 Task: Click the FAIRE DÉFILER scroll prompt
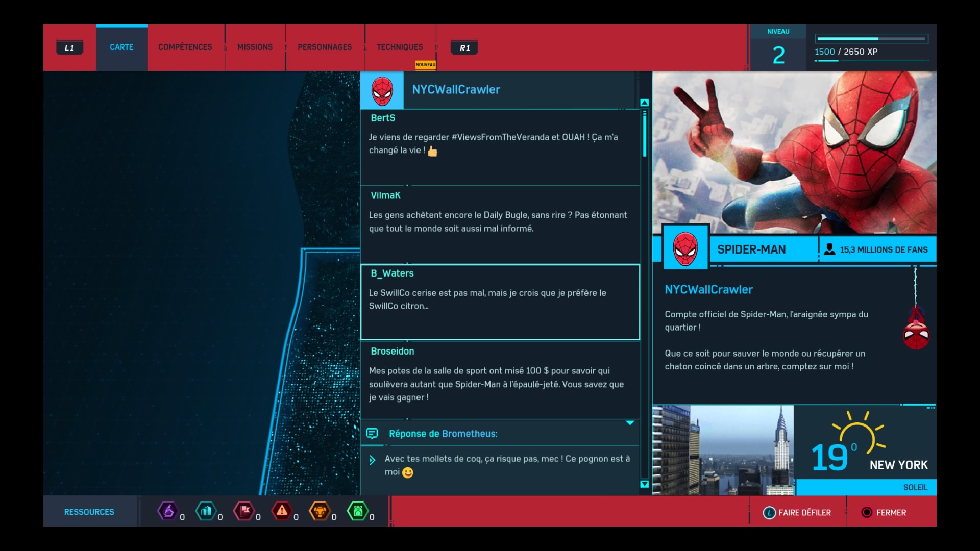click(797, 512)
